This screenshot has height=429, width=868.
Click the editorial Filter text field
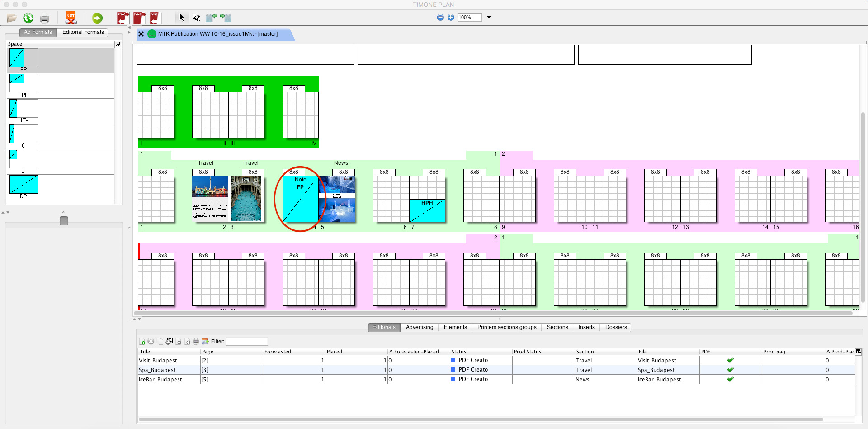(247, 341)
